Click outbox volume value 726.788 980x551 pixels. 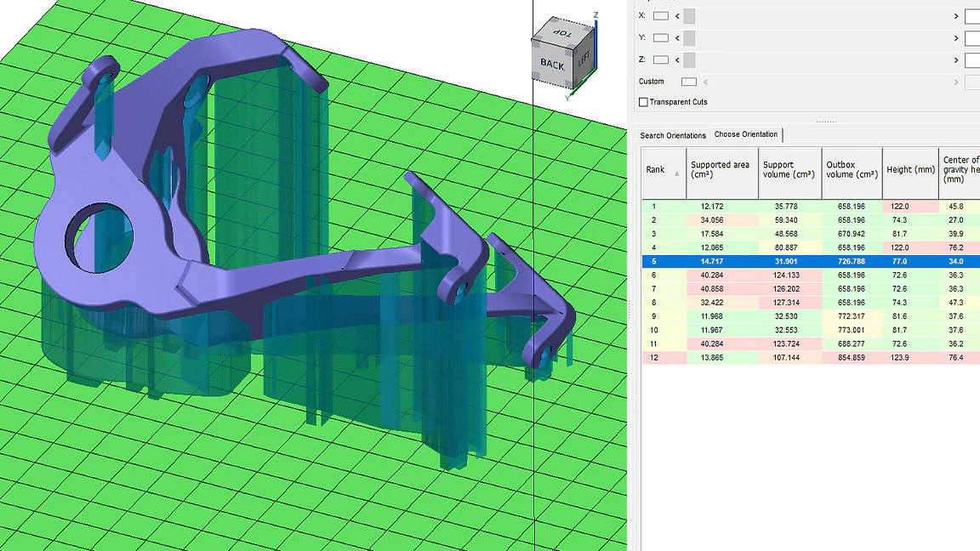852,261
